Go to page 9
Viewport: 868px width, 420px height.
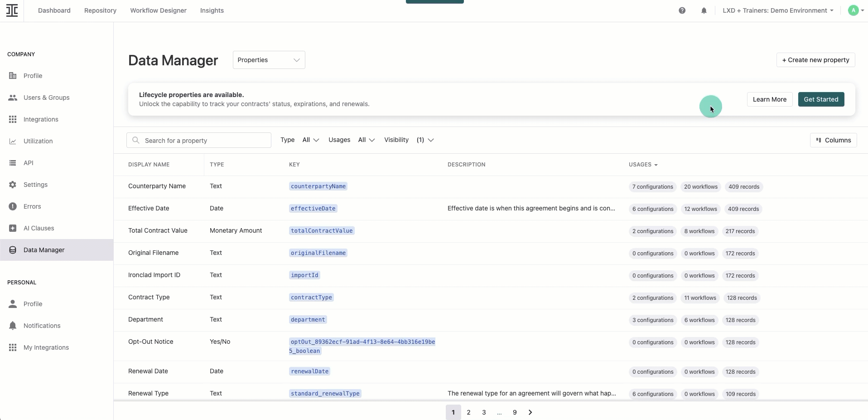point(515,412)
